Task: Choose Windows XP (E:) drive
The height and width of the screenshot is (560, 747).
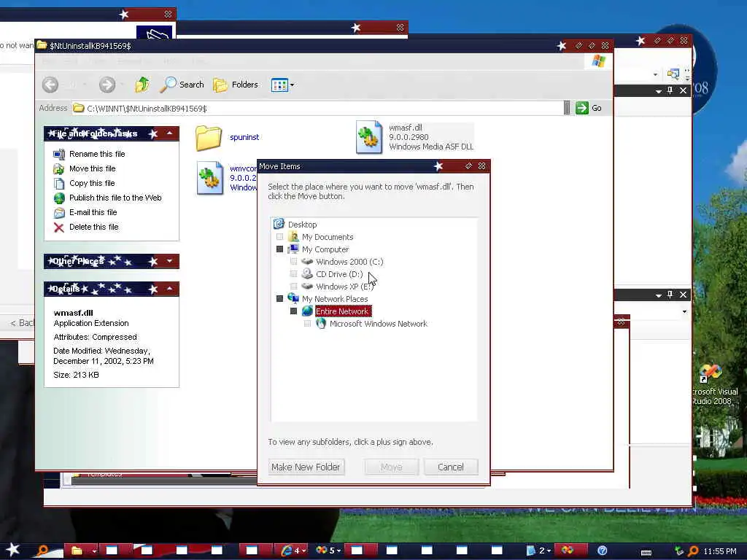Action: (344, 286)
